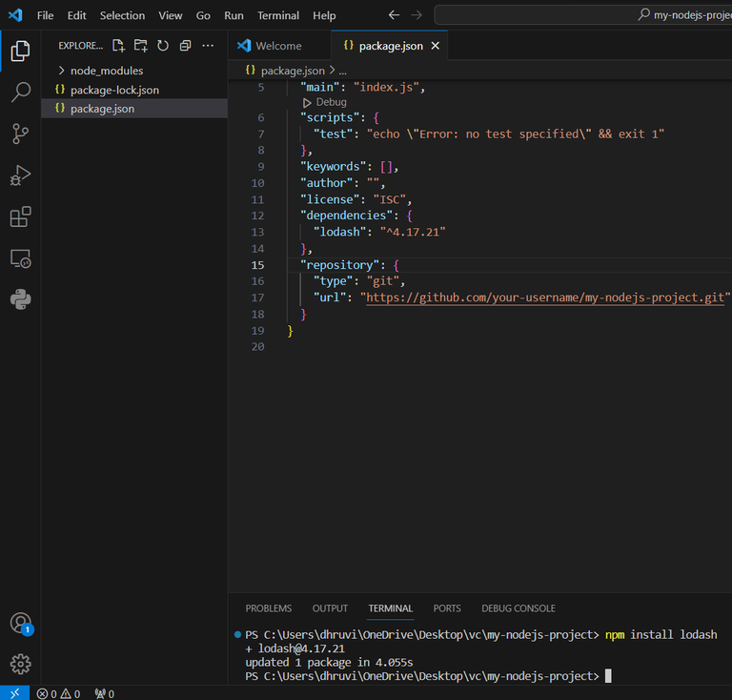This screenshot has height=700, width=732.
Task: Open Explorer's more actions ellipsis menu
Action: tap(208, 46)
